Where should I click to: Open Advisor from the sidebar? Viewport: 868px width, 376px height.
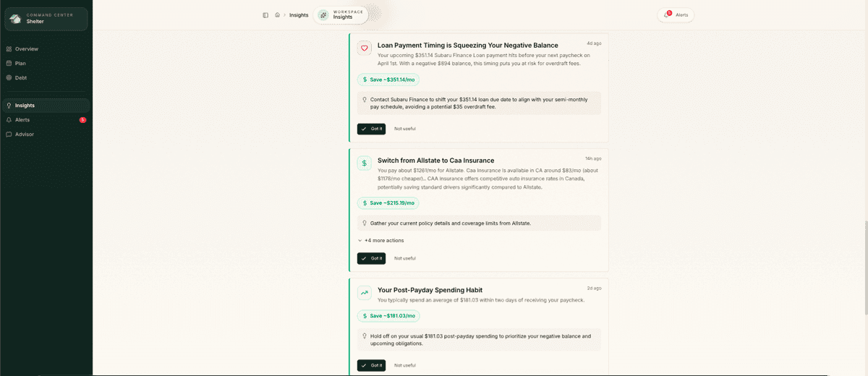(x=25, y=134)
